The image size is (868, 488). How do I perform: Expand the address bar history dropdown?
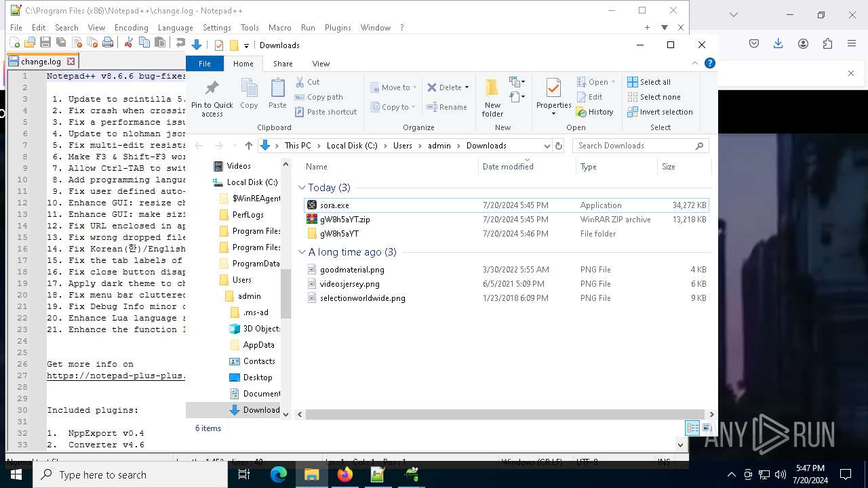point(547,146)
